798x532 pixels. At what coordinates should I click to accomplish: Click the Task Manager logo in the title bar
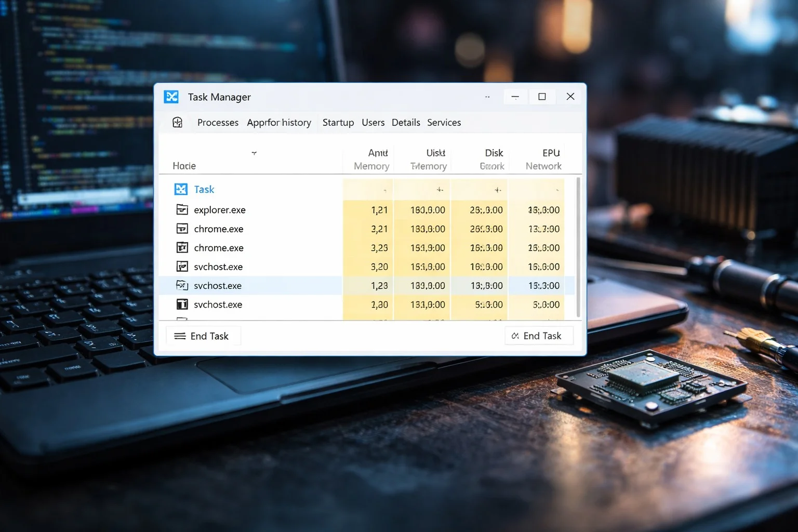click(171, 97)
